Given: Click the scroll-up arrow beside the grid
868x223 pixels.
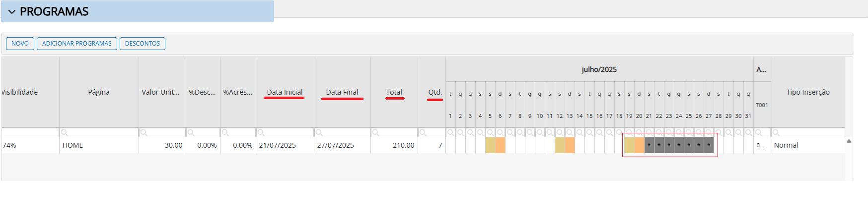Looking at the screenshot, I should (849, 141).
